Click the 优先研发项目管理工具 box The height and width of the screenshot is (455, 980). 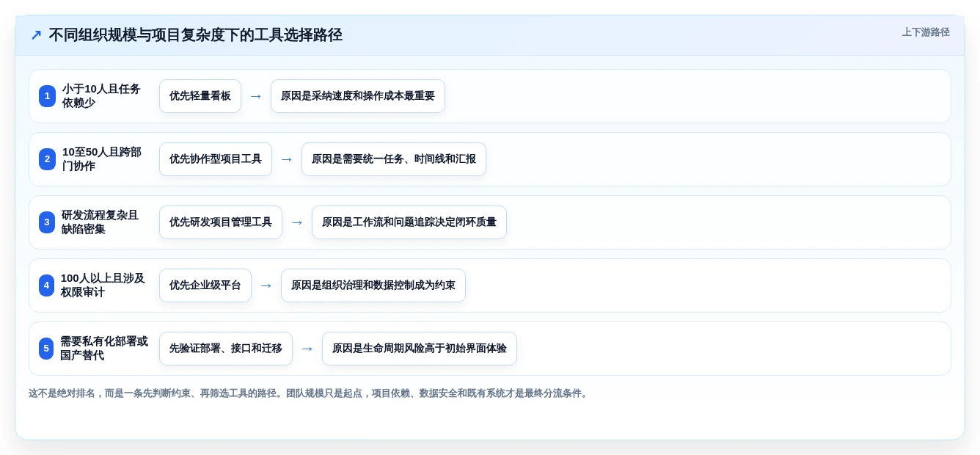pos(221,222)
